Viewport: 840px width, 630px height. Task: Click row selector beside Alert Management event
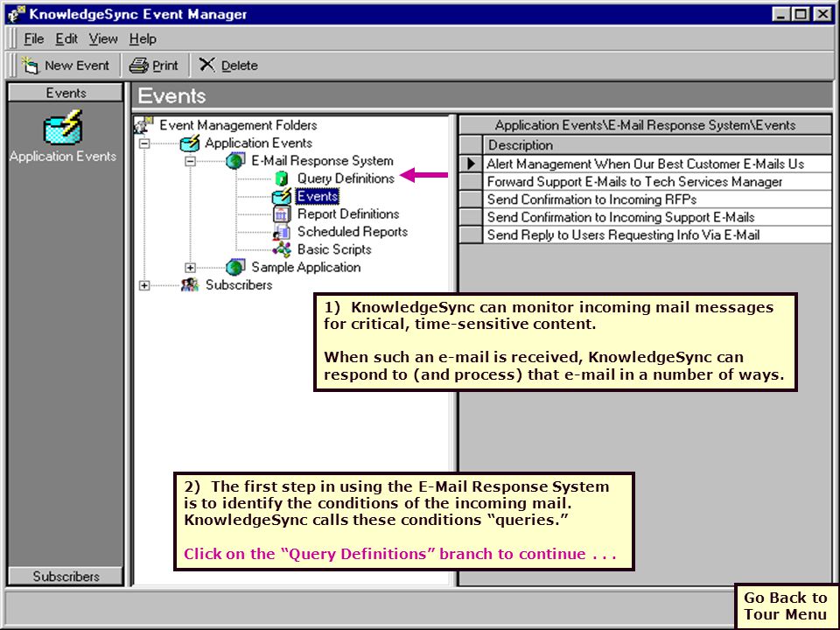471,164
